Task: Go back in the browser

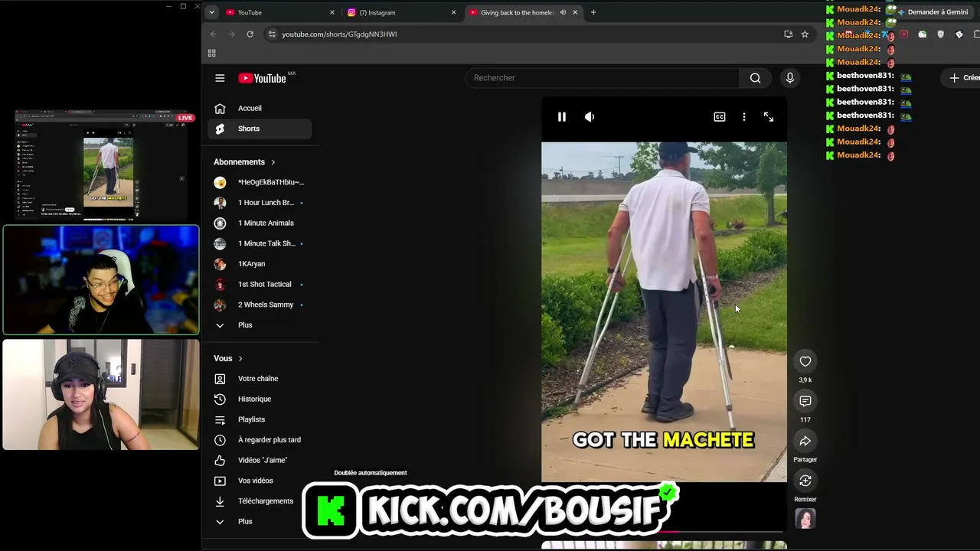Action: (x=214, y=34)
